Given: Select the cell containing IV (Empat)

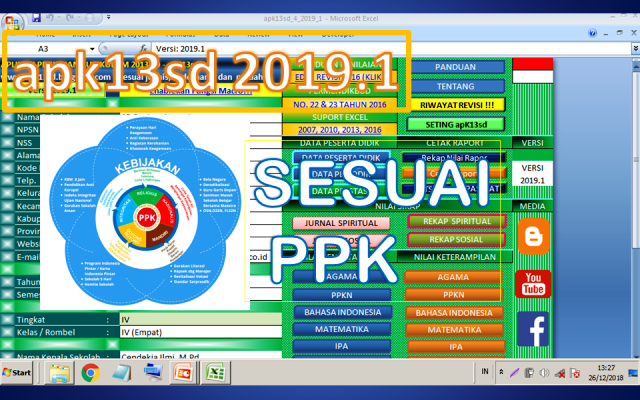Looking at the screenshot, I should (200, 332).
